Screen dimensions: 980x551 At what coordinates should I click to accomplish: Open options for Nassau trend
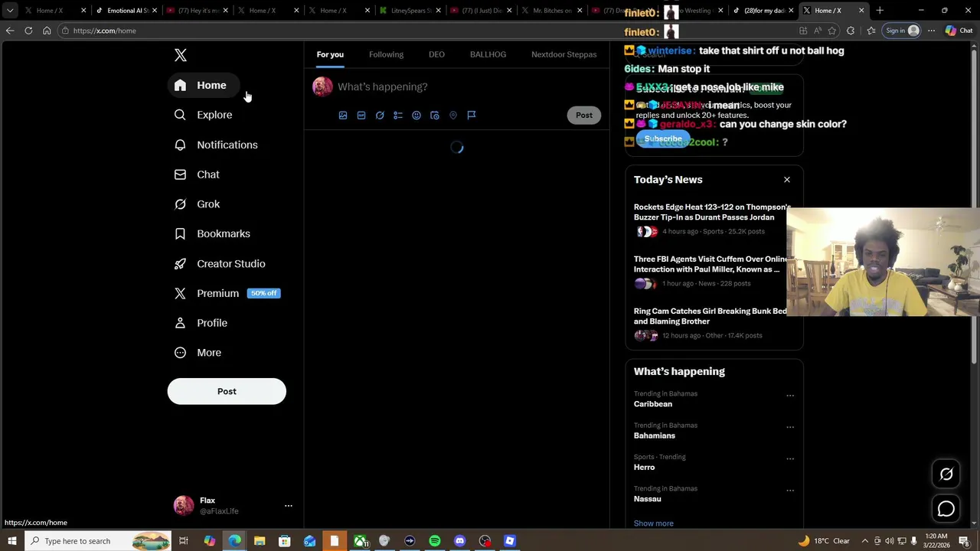point(790,491)
